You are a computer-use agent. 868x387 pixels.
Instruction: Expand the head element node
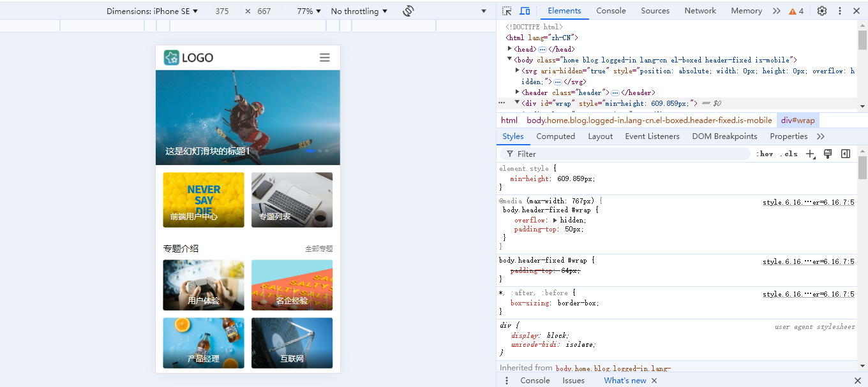pyautogui.click(x=509, y=49)
